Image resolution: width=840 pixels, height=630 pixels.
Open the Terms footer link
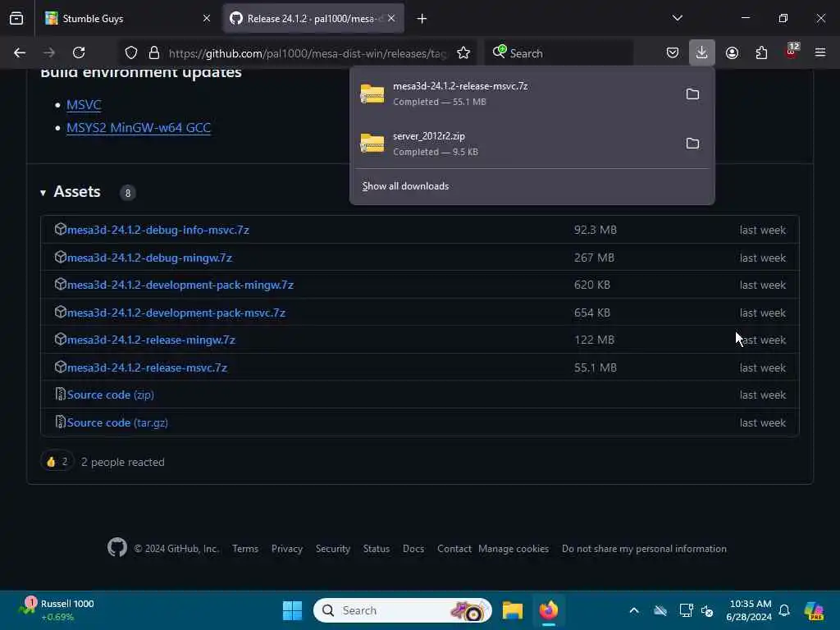pos(245,549)
